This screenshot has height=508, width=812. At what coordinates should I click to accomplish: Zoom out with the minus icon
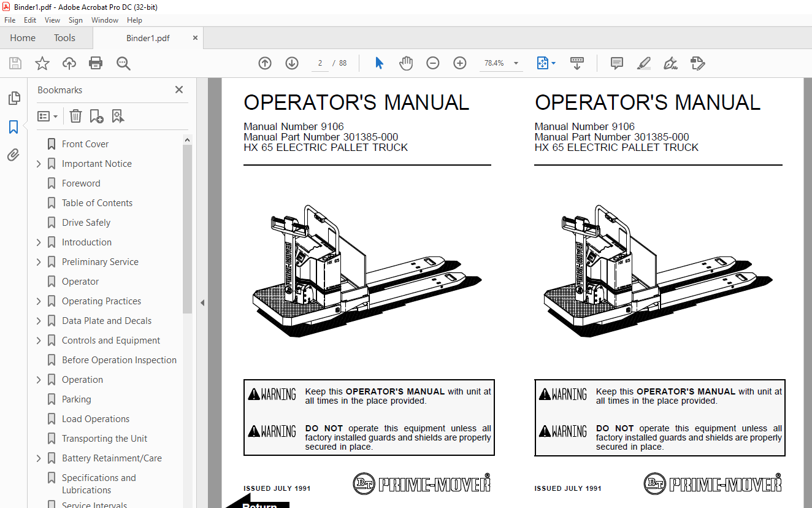pos(433,63)
